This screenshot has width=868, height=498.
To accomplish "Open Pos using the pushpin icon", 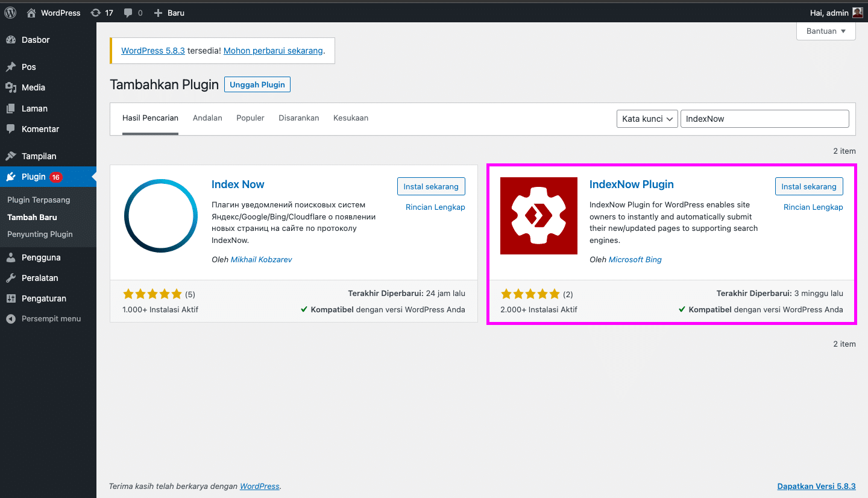I will (x=11, y=67).
